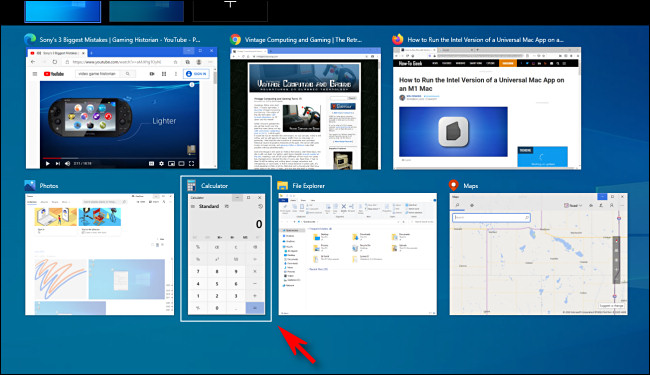The width and height of the screenshot is (650, 375).
Task: Click the article headline about Universal Mac App
Action: click(481, 84)
